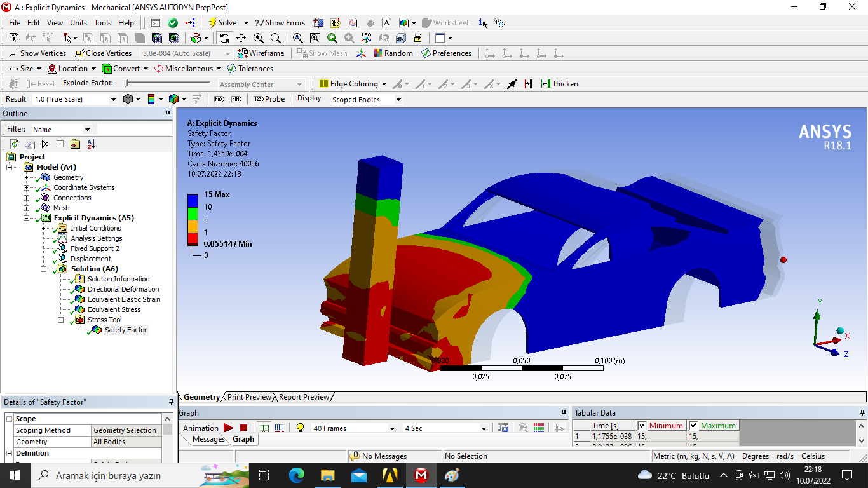Select Equivalent Stress in the outline
Viewport: 868px width, 488px height.
pos(114,309)
